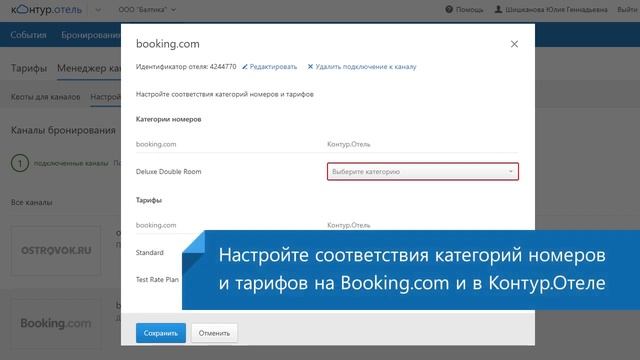Close the booking.com dialog
The height and width of the screenshot is (360, 640).
click(x=514, y=44)
